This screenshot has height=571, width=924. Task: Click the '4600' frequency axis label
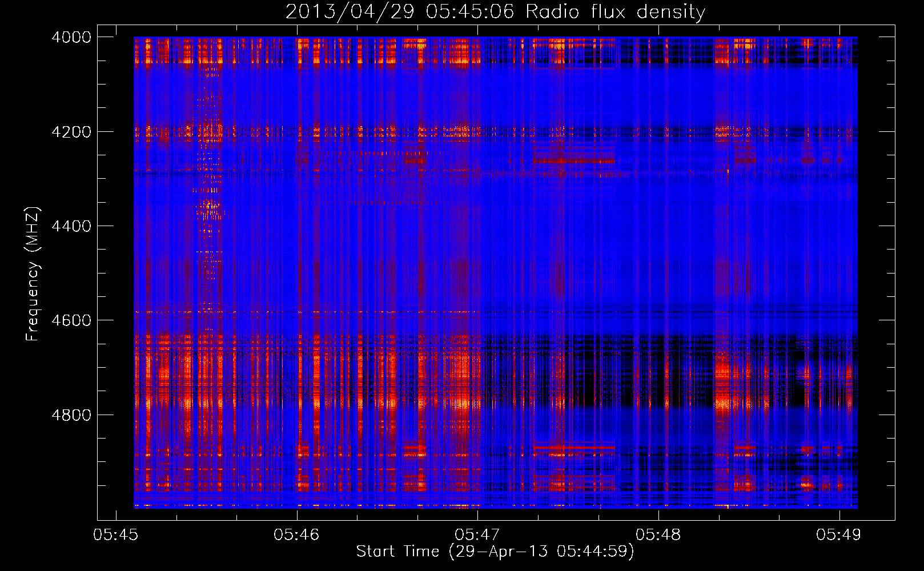[x=71, y=320]
